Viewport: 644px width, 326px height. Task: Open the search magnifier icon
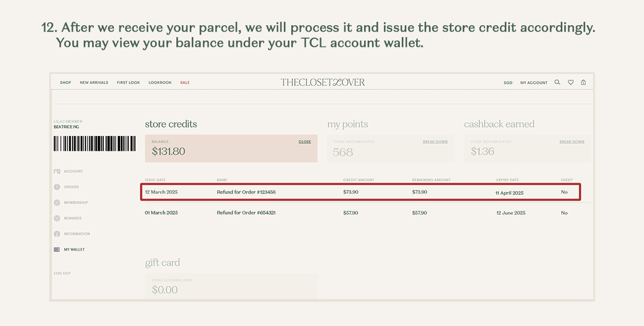pos(557,83)
